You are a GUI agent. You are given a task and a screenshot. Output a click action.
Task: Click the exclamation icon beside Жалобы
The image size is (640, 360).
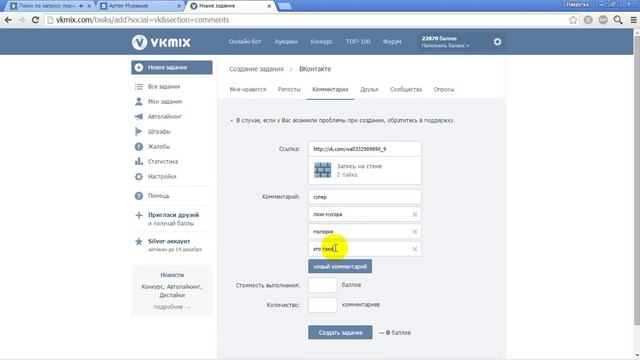(139, 147)
